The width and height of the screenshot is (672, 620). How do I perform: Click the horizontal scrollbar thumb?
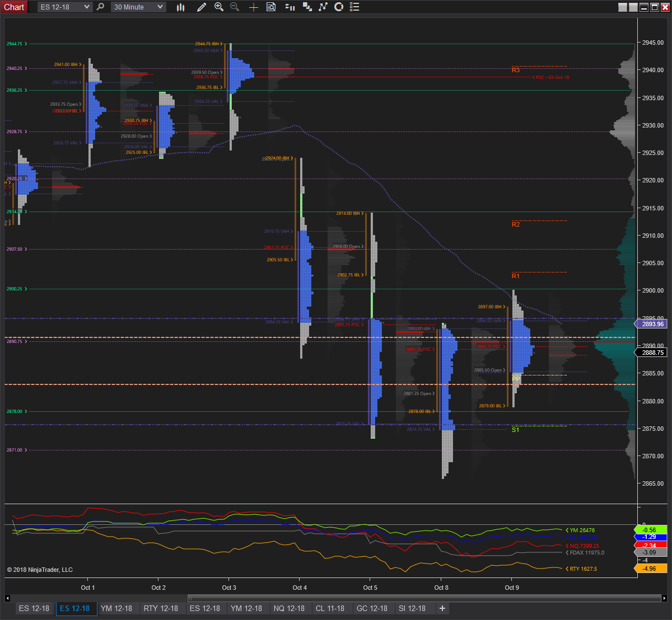(424, 598)
